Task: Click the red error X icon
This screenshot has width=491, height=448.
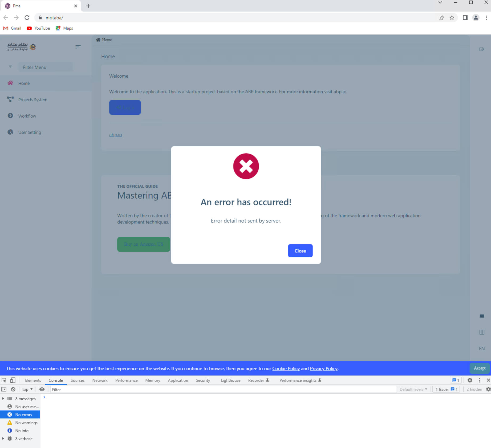Action: (246, 166)
